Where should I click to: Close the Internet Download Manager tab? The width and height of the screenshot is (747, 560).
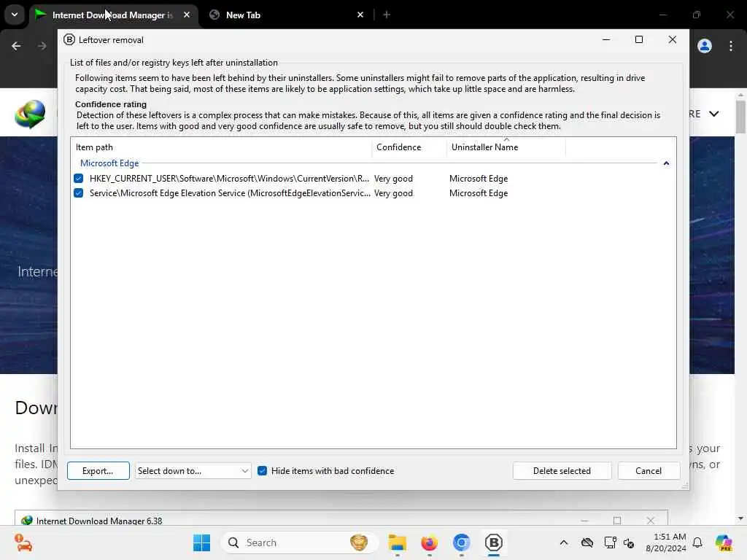(x=187, y=15)
